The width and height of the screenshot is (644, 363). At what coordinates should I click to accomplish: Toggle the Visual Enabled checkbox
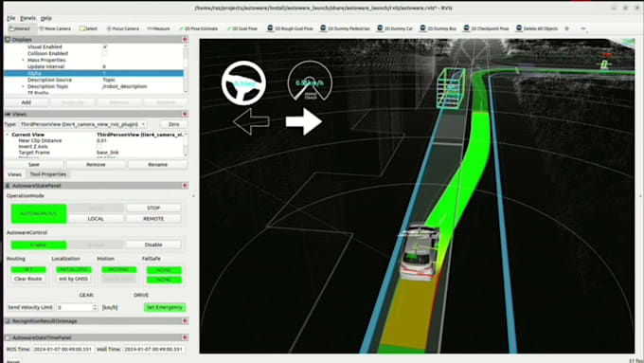105,46
